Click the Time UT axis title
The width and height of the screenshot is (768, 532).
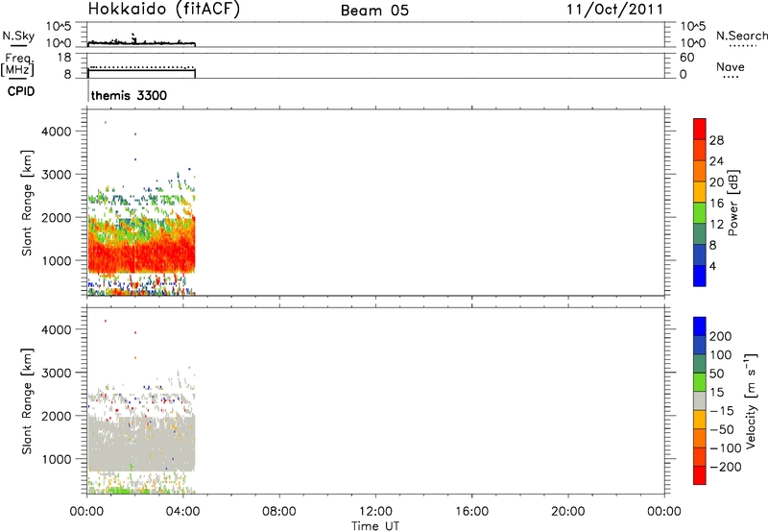[375, 526]
